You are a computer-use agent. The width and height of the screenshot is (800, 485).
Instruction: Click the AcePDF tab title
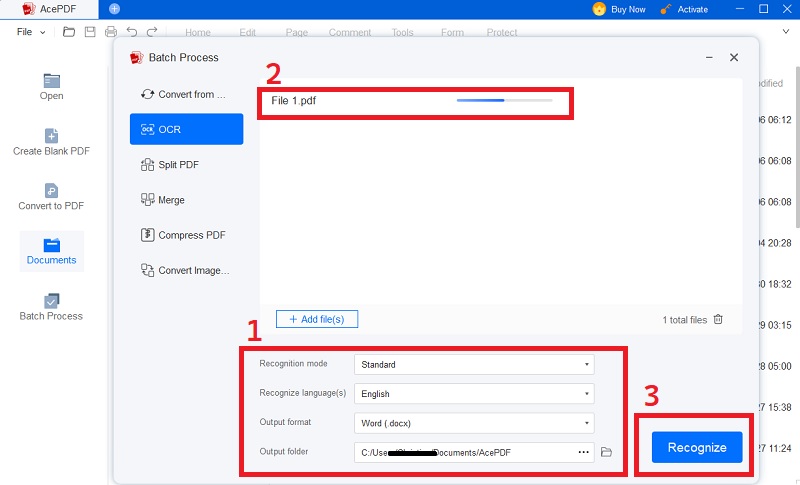click(58, 9)
